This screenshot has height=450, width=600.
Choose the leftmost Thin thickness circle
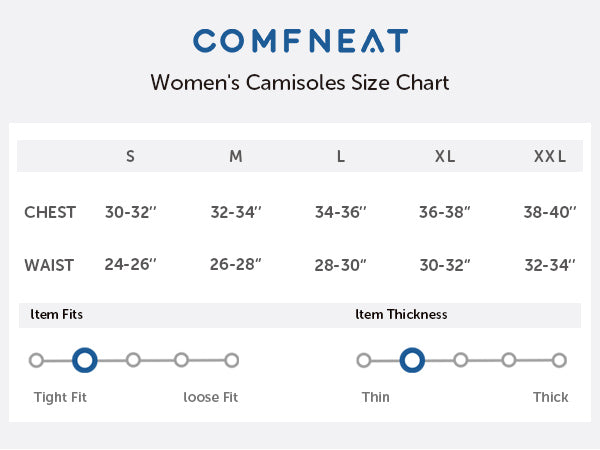364,360
